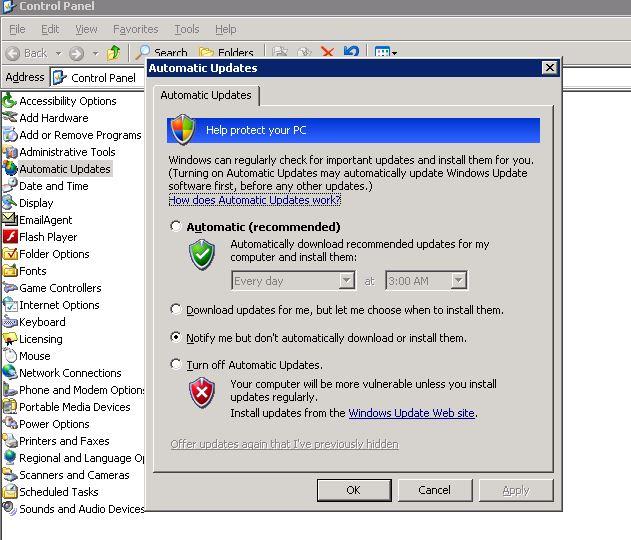Open the Help menu
Image resolution: width=631 pixels, height=540 pixels.
pyautogui.click(x=225, y=29)
